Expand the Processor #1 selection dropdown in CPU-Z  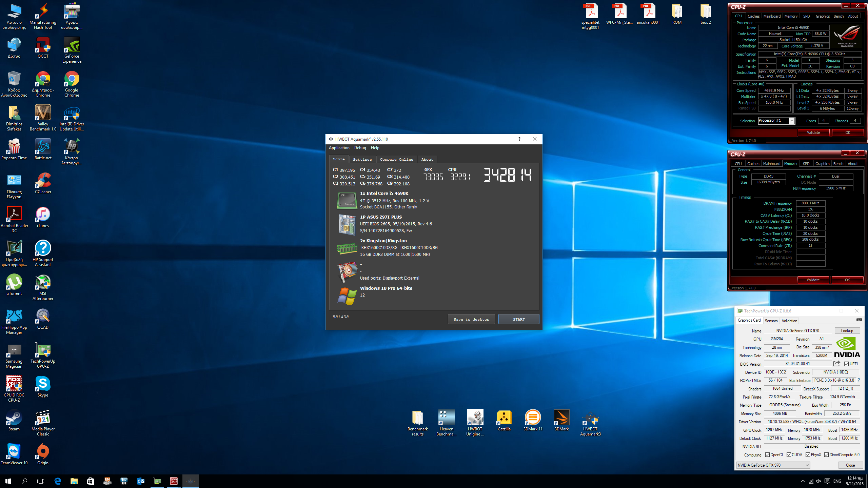791,121
